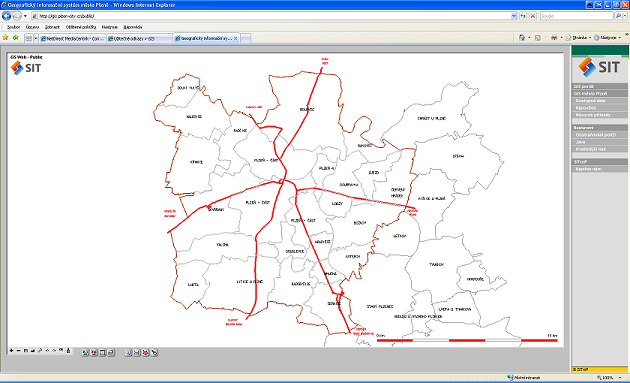Open the Úpravy menu

(32, 27)
